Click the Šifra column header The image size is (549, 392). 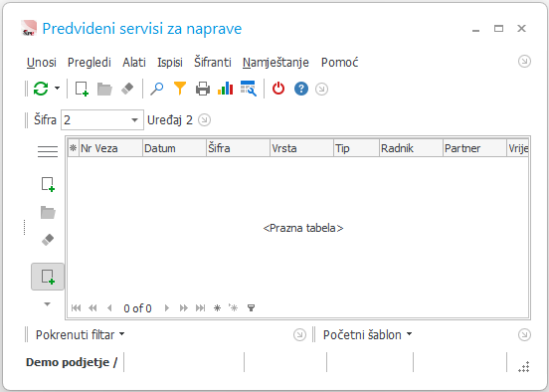(x=238, y=148)
